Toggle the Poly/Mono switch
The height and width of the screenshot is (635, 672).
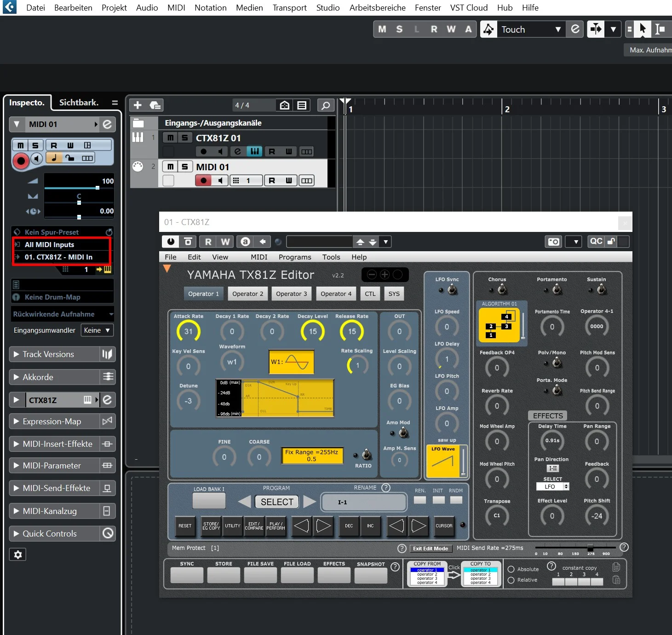click(x=557, y=363)
